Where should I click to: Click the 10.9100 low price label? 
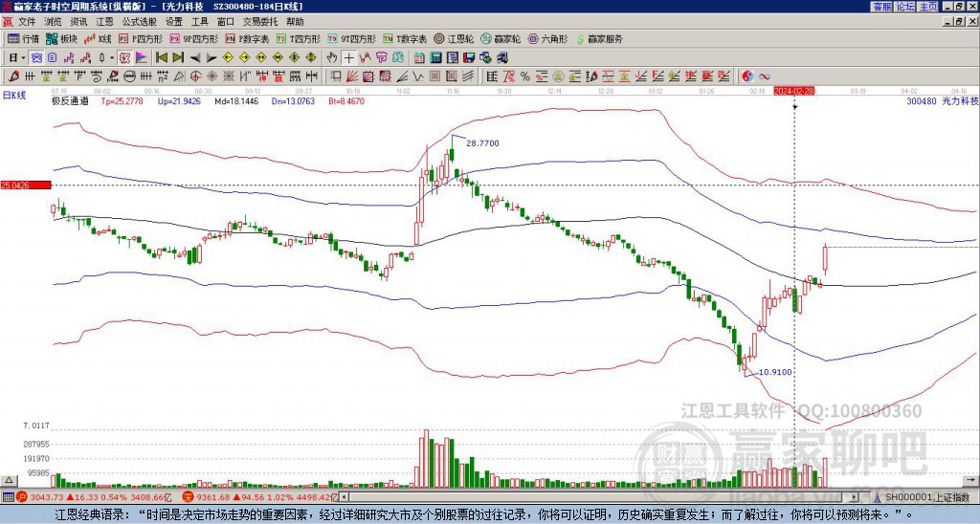click(775, 372)
